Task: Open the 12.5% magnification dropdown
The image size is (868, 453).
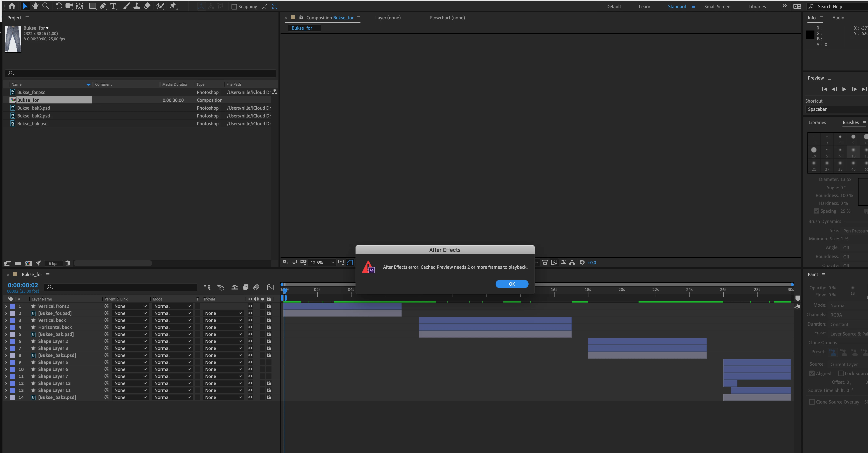Action: (322, 263)
